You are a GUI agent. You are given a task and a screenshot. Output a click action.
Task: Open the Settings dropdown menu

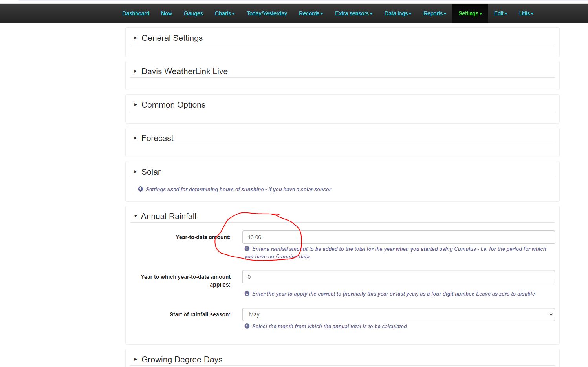[470, 13]
